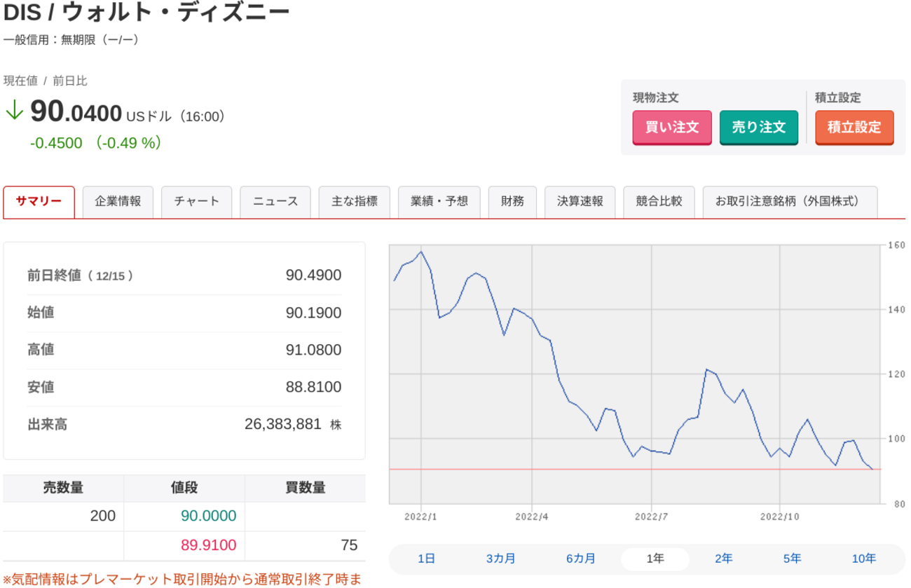Click the 売り注文 sell order button

[759, 128]
